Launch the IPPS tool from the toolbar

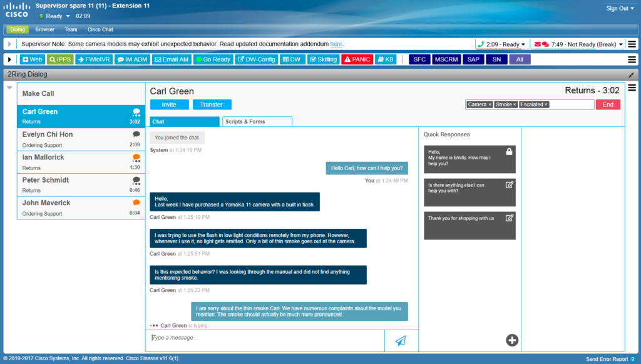click(x=60, y=59)
